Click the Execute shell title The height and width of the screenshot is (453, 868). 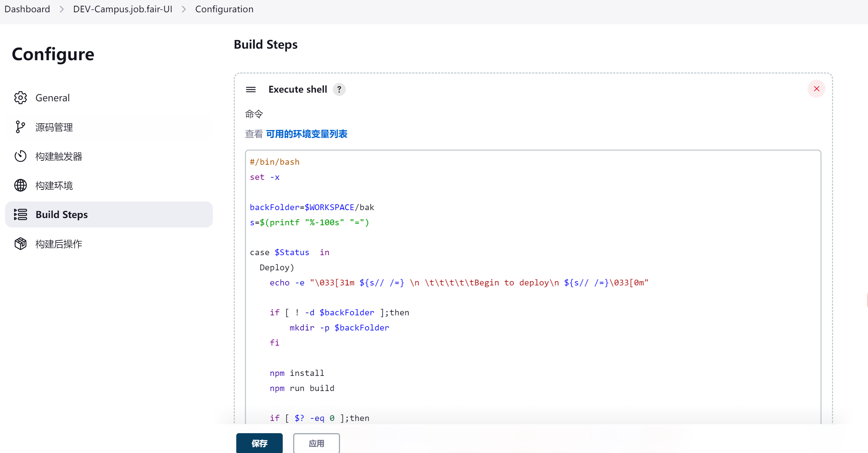pos(297,89)
